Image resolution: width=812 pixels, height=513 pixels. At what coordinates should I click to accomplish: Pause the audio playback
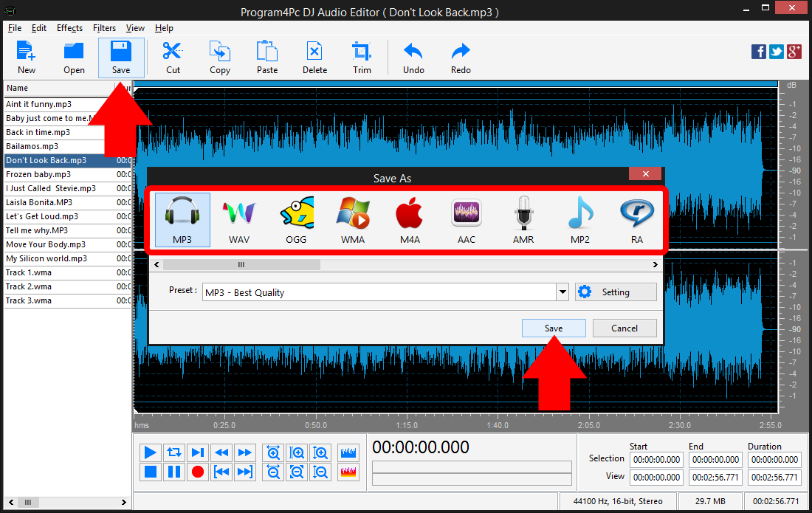point(173,471)
